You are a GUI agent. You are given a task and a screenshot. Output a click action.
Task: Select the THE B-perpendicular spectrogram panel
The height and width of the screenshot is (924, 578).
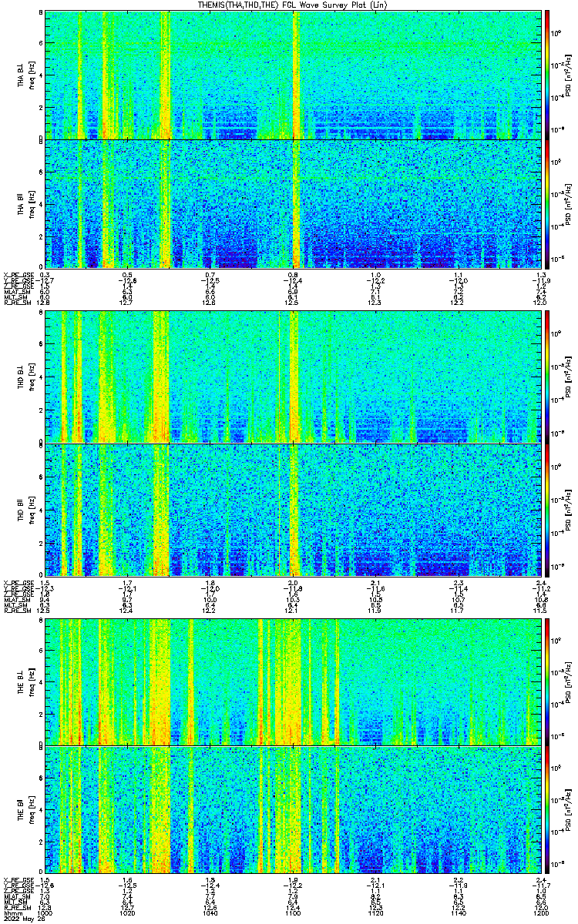coord(294,681)
